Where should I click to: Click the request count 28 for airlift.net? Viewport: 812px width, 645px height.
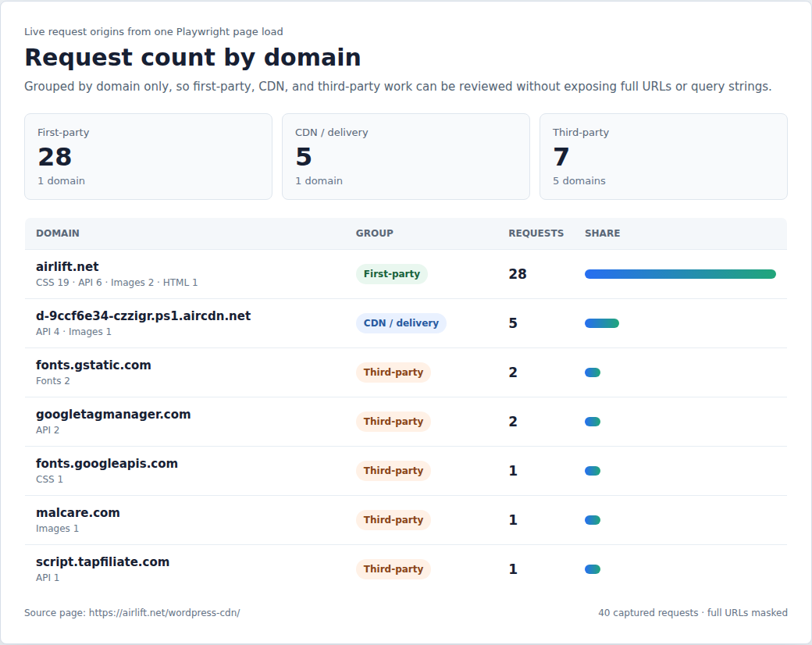518,274
